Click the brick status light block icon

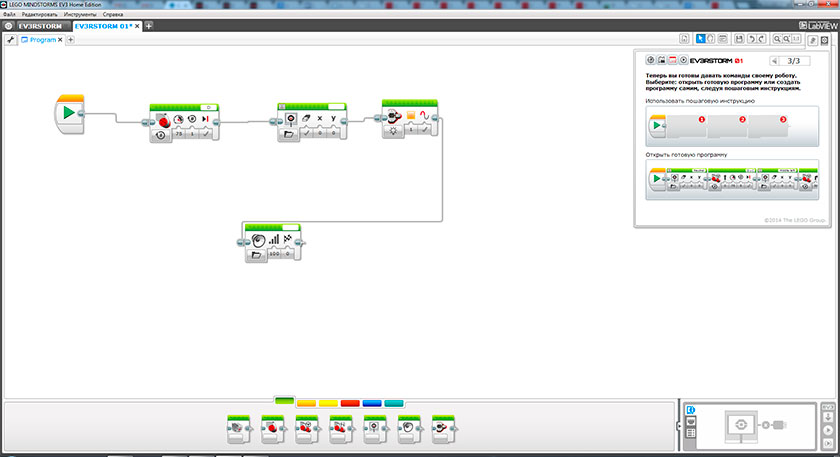(x=394, y=115)
